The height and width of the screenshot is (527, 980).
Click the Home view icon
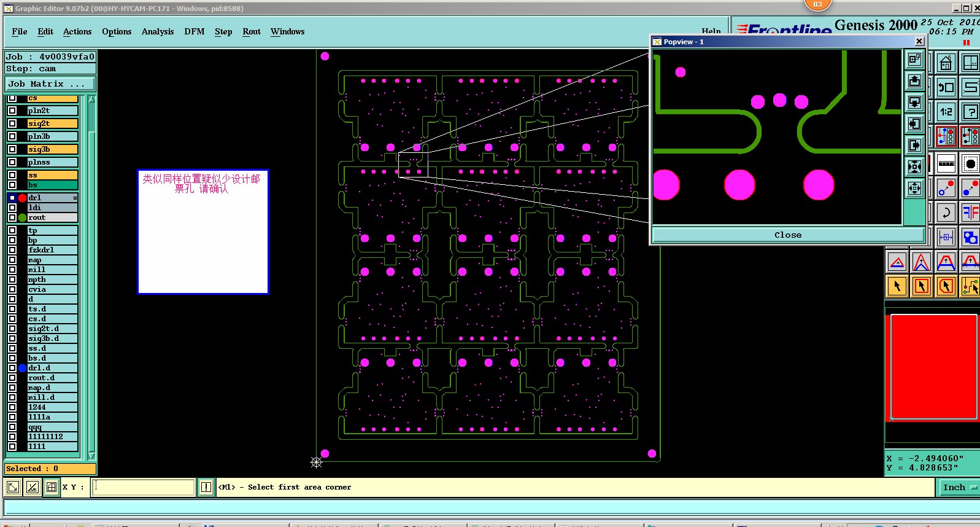(946, 62)
